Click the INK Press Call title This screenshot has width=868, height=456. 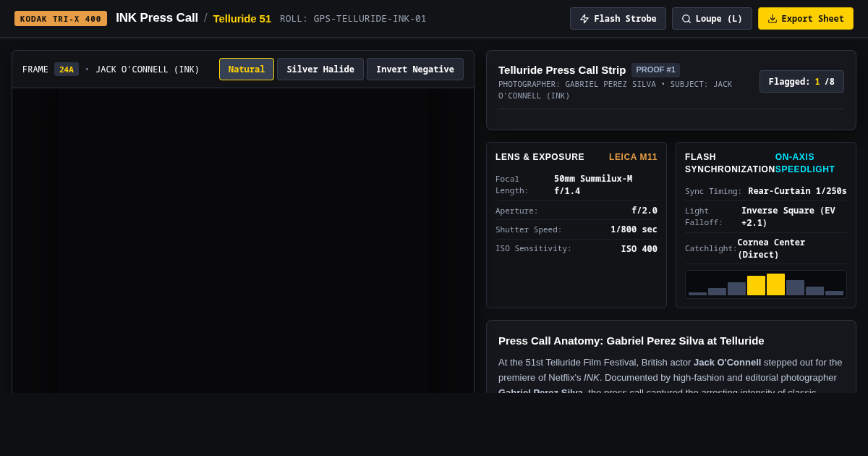(x=157, y=18)
